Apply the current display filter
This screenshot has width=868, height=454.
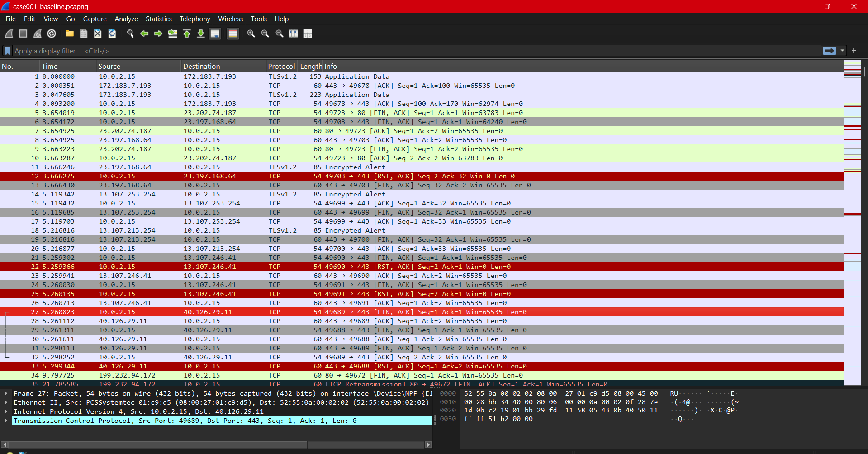click(829, 51)
